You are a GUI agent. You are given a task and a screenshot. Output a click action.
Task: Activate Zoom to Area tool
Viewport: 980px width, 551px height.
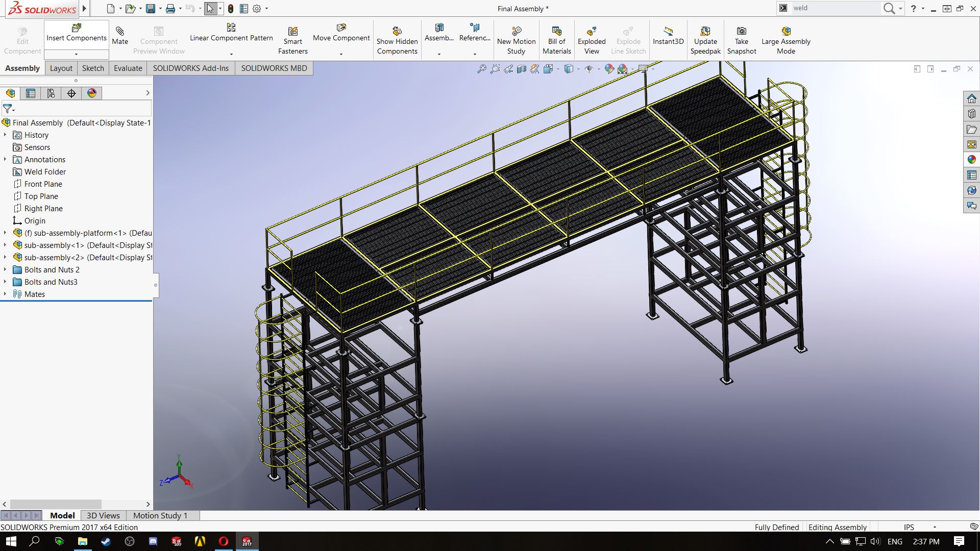click(x=495, y=69)
